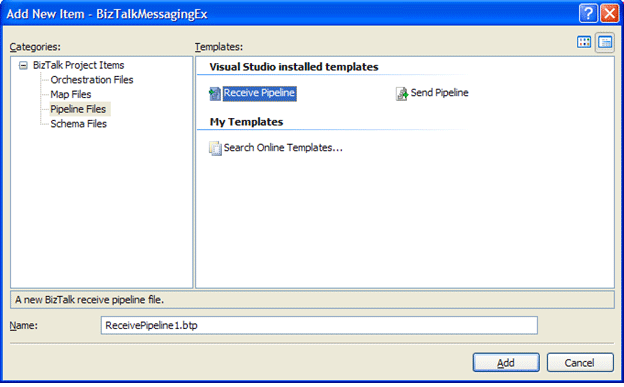Image resolution: width=624 pixels, height=387 pixels.
Task: Select the Send Pipeline template icon
Action: (x=402, y=94)
